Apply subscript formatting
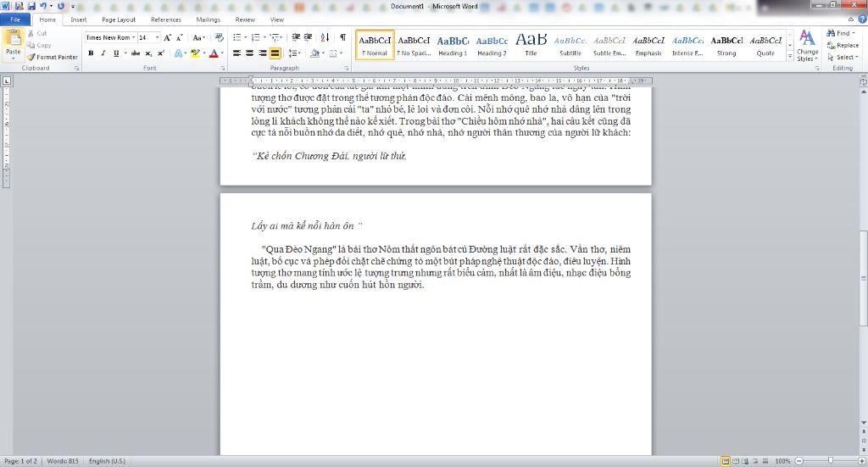Image resolution: width=868 pixels, height=467 pixels. (x=148, y=53)
